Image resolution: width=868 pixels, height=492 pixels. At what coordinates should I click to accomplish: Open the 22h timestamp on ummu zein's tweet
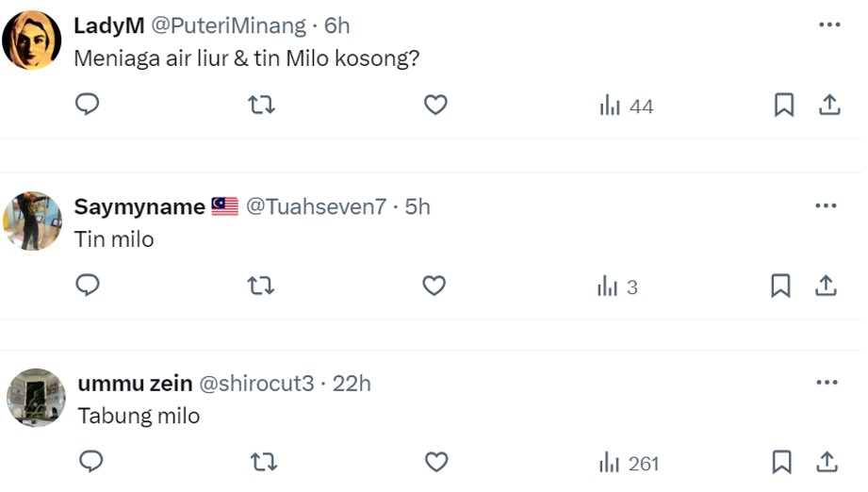tap(352, 383)
